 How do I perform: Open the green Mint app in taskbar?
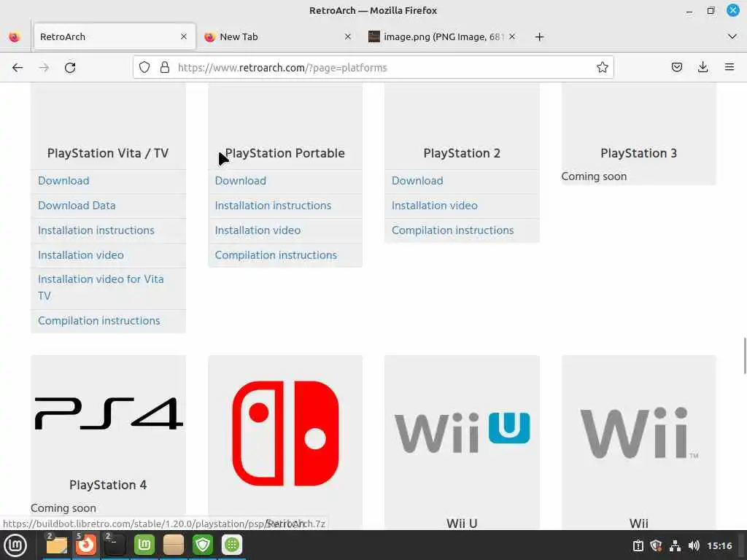point(144,545)
